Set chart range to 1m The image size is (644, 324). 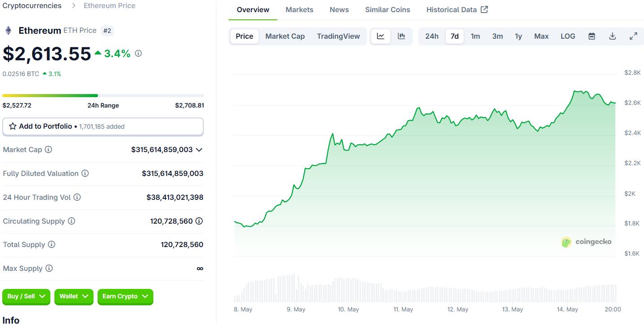475,36
